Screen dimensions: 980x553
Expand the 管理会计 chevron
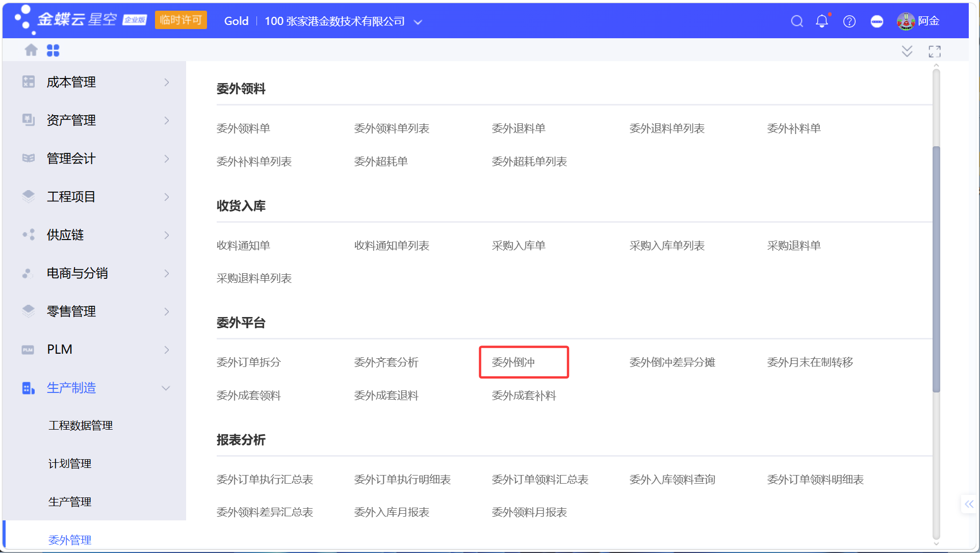(x=167, y=159)
